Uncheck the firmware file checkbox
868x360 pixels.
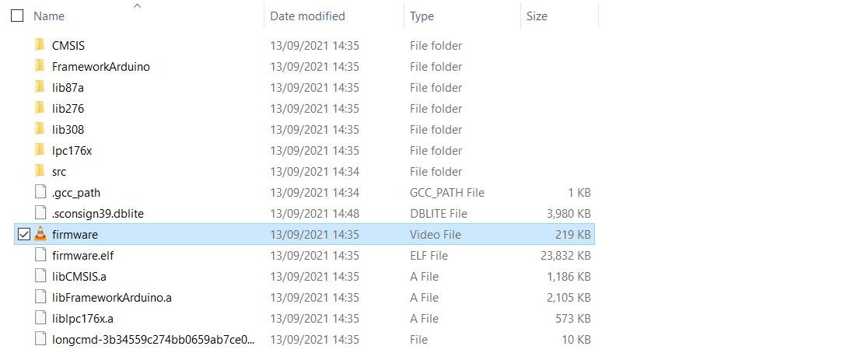(x=23, y=234)
